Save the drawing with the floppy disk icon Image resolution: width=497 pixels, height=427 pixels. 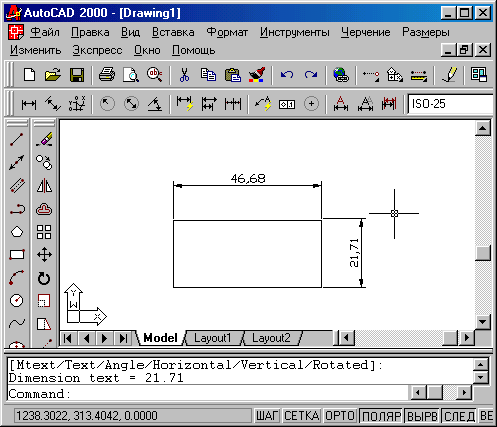[77, 75]
